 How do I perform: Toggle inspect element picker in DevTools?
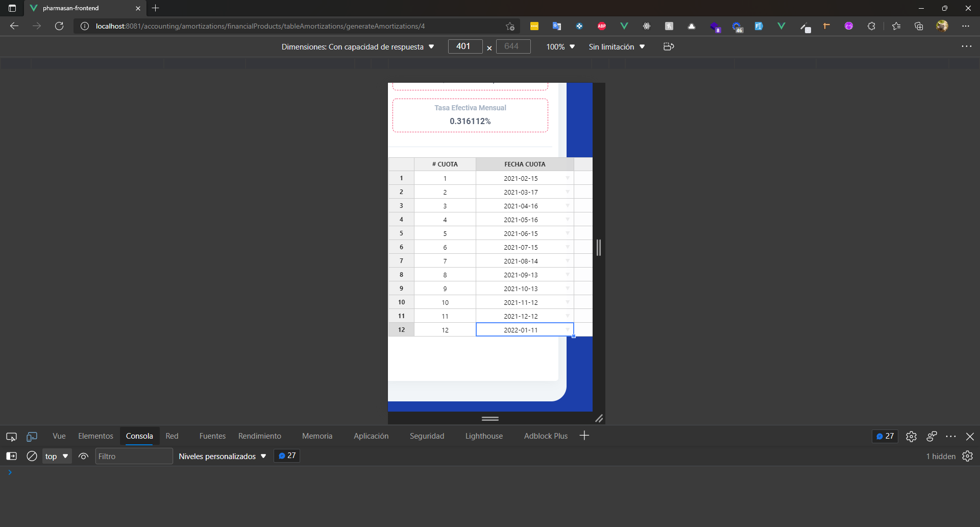[11, 437]
